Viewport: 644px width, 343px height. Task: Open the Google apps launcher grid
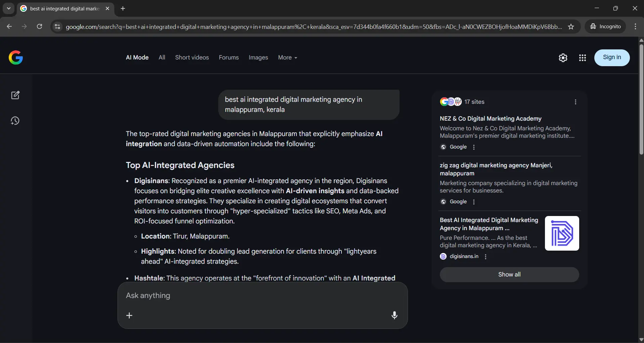(x=583, y=58)
